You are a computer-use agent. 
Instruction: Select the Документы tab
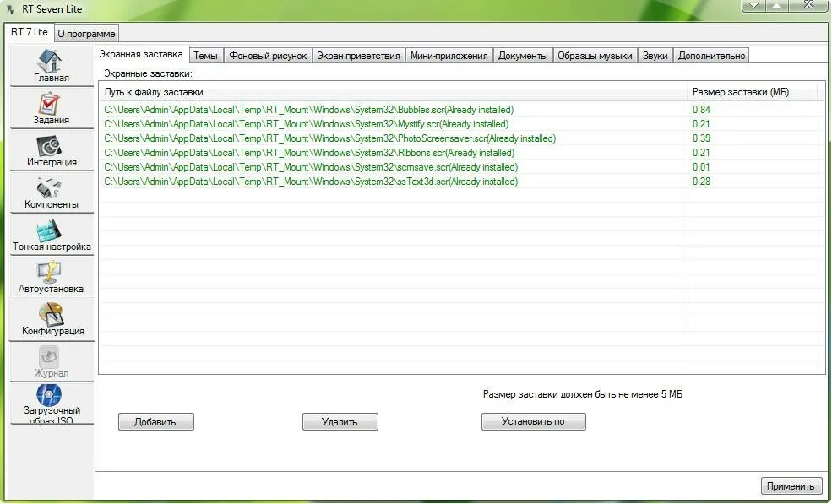point(523,56)
